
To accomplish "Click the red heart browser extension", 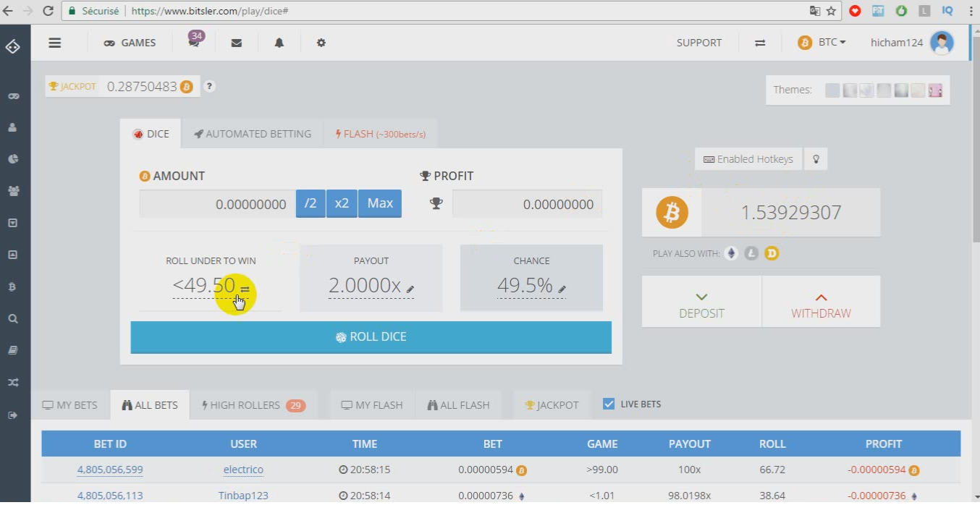I will [855, 11].
